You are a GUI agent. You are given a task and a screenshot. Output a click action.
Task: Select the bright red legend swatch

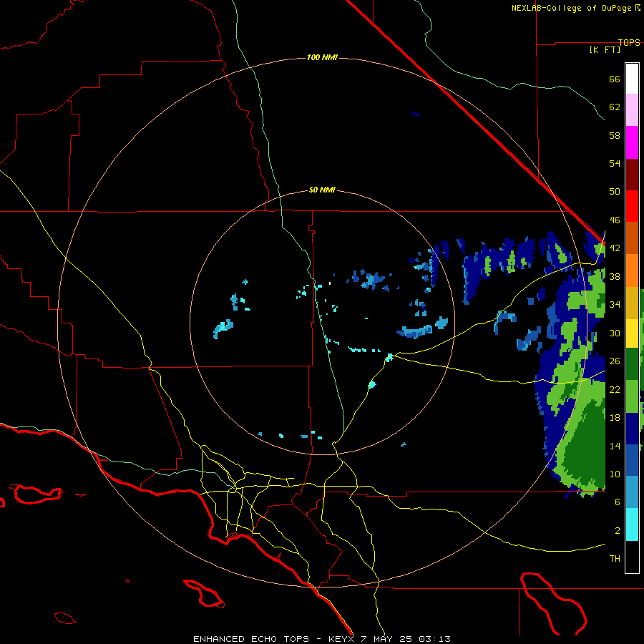pos(632,206)
